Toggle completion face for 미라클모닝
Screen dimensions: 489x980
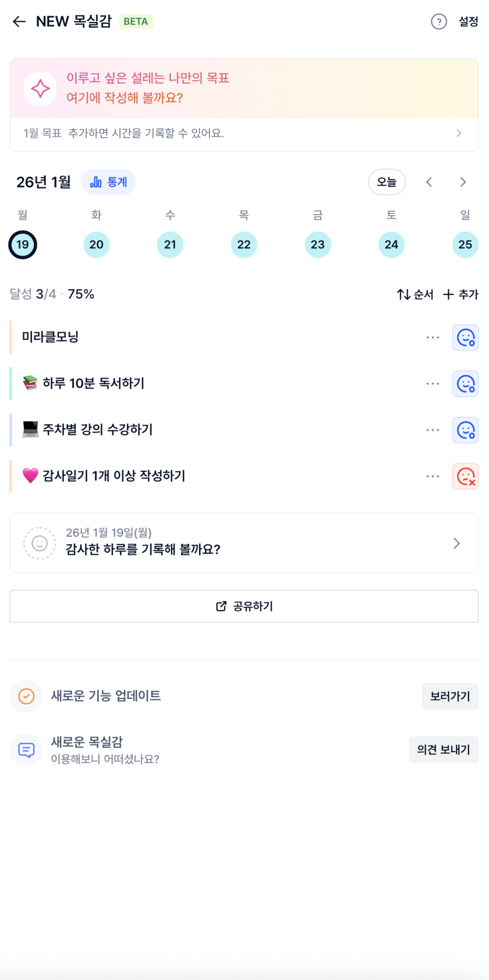[x=466, y=338]
